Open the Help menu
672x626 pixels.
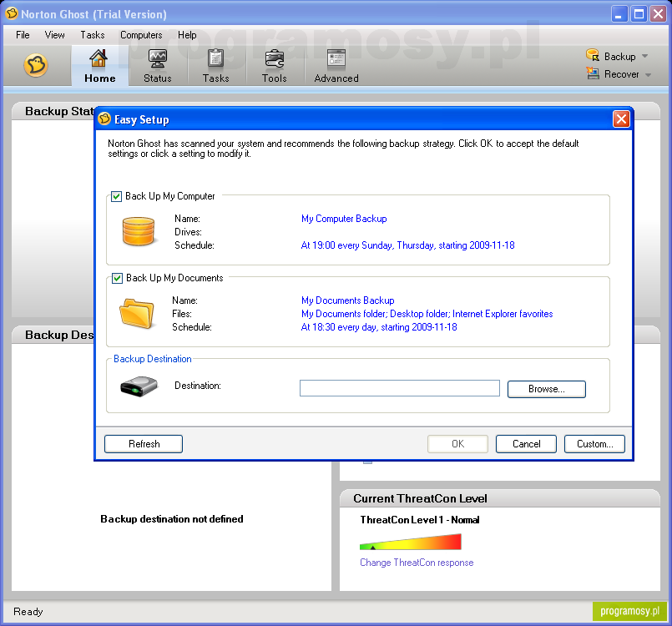[x=187, y=35]
